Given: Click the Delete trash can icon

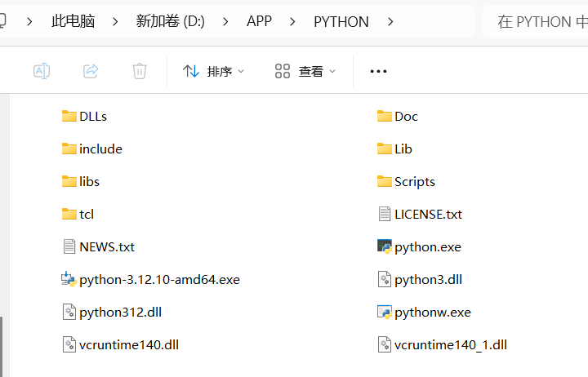Looking at the screenshot, I should point(140,71).
